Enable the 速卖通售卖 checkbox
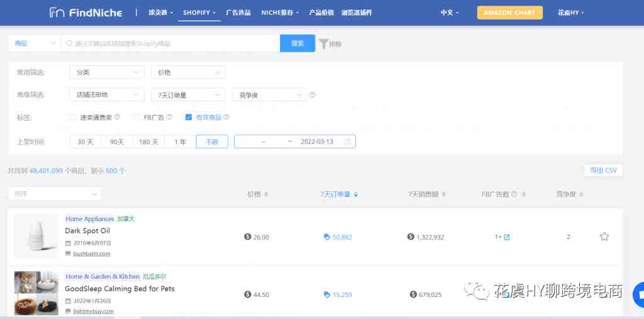The image size is (644, 319). pos(74,117)
